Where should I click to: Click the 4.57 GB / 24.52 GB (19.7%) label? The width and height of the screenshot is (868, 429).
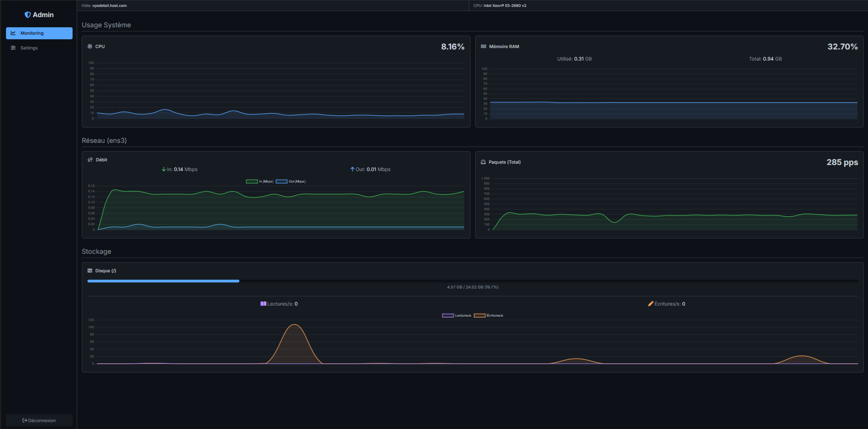(x=473, y=287)
